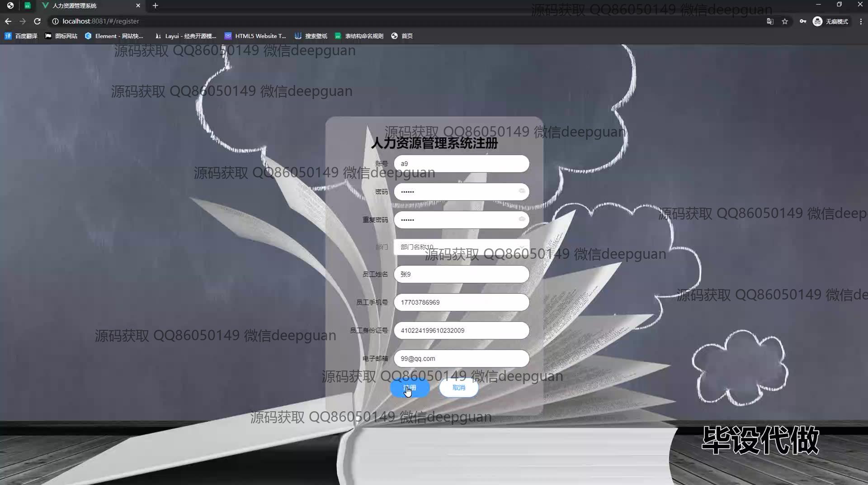Reload the page with refresh icon
The height and width of the screenshot is (485, 868).
(38, 21)
